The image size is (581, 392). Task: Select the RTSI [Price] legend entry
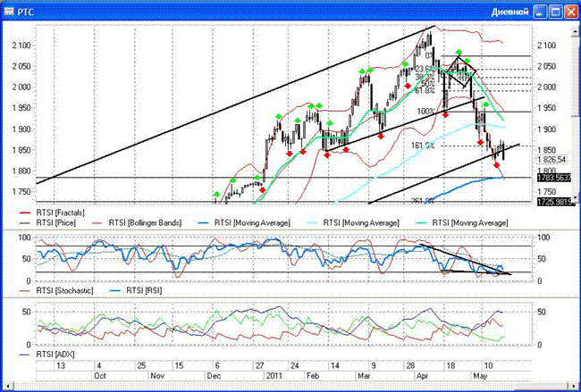(56, 223)
